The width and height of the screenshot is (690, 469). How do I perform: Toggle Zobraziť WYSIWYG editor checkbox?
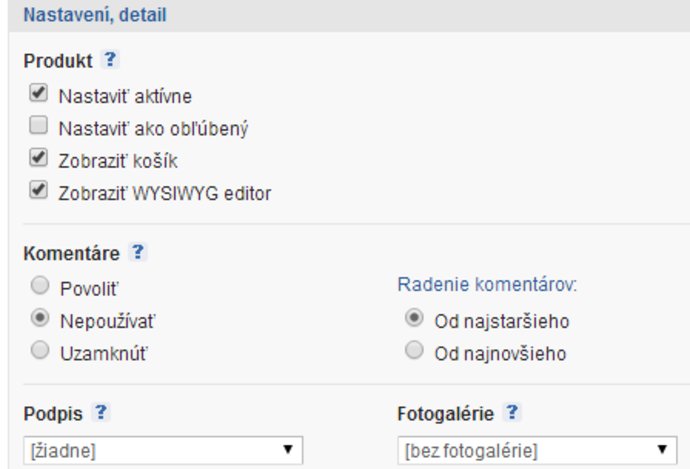coord(38,191)
